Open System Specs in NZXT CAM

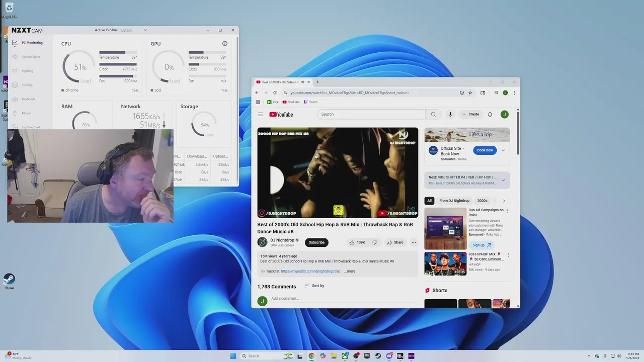[x=27, y=57]
